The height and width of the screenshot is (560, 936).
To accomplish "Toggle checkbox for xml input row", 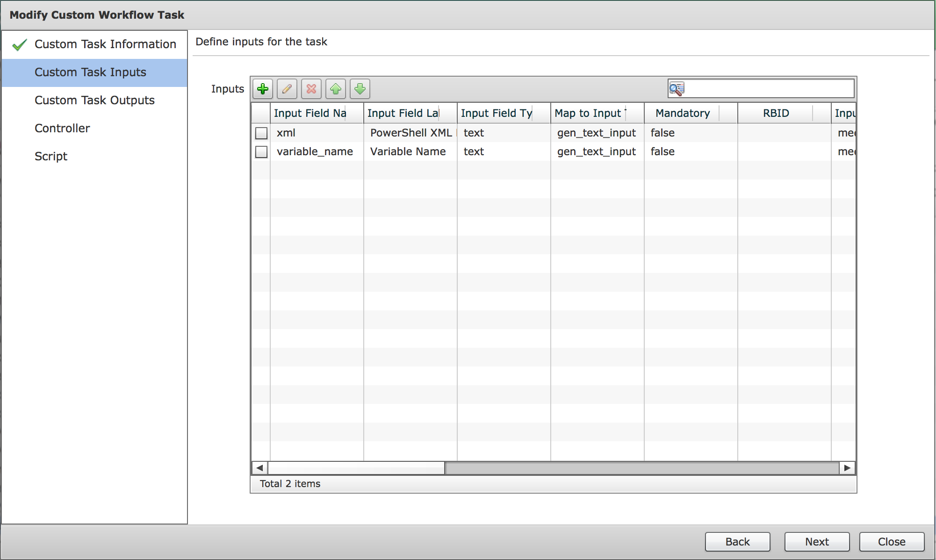I will [261, 133].
